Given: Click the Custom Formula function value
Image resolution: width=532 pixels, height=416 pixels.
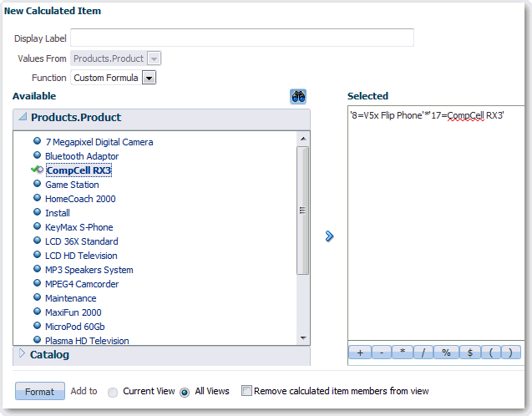Looking at the screenshot, I should [106, 78].
